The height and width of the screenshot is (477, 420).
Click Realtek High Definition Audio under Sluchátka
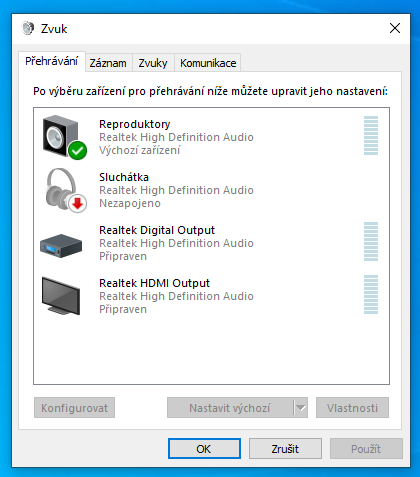tap(176, 190)
